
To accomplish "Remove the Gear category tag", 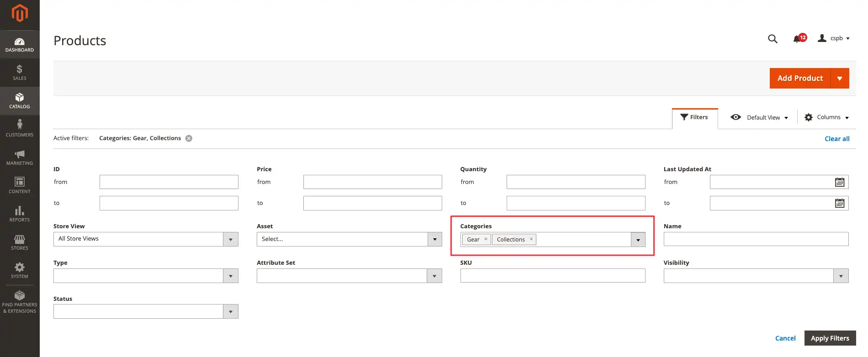I will [x=486, y=239].
